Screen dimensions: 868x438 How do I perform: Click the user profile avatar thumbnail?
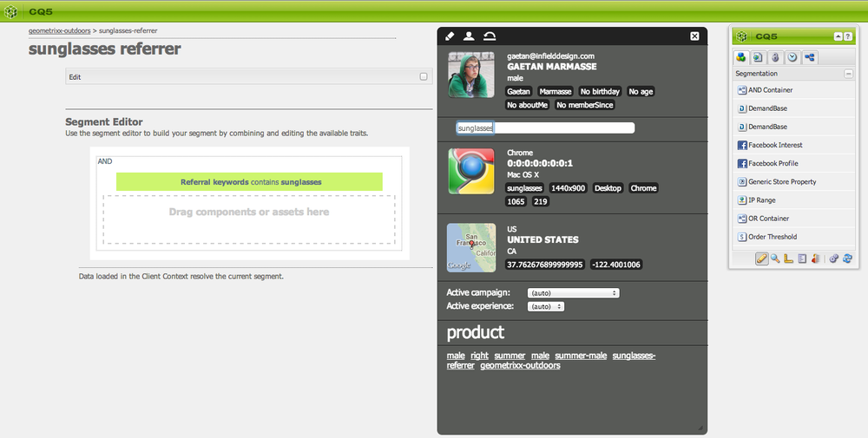(471, 75)
